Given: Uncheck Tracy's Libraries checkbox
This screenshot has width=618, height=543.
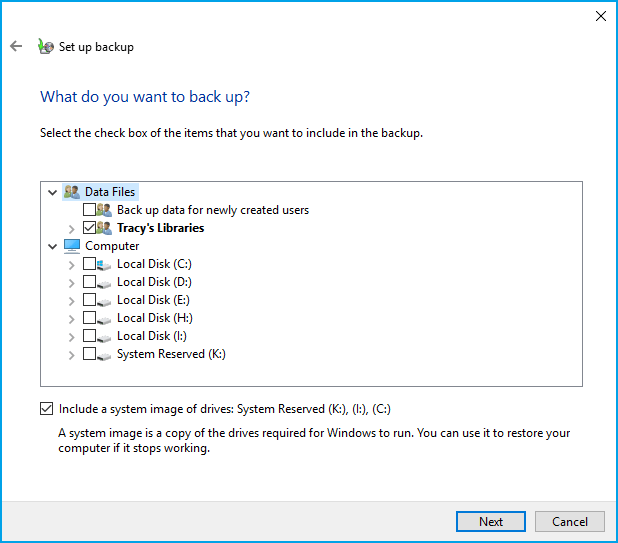Looking at the screenshot, I should (90, 228).
